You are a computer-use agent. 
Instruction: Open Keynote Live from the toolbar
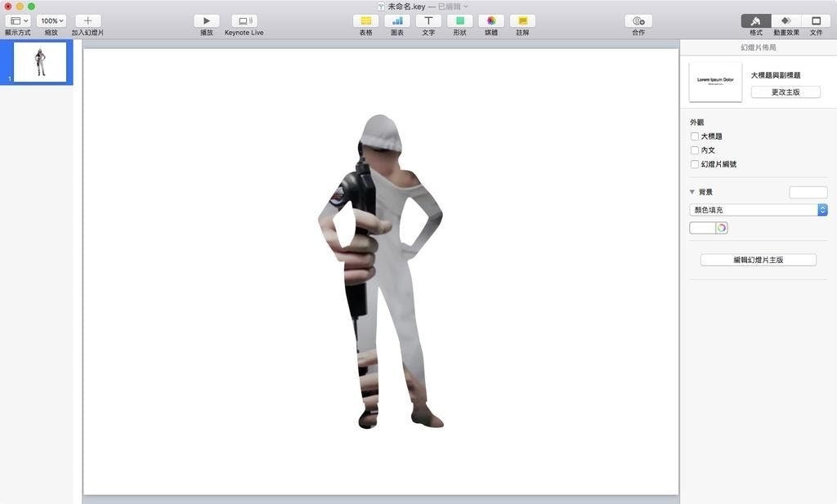coord(244,20)
